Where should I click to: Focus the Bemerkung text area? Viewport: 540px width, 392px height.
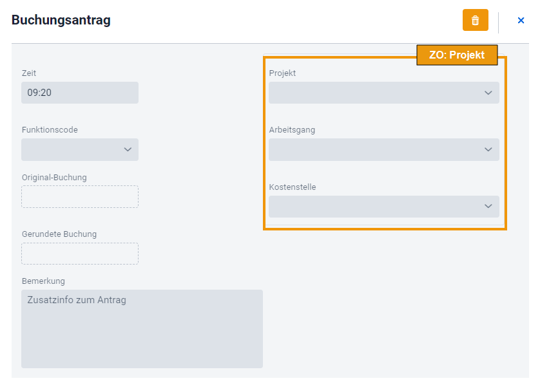(142, 329)
